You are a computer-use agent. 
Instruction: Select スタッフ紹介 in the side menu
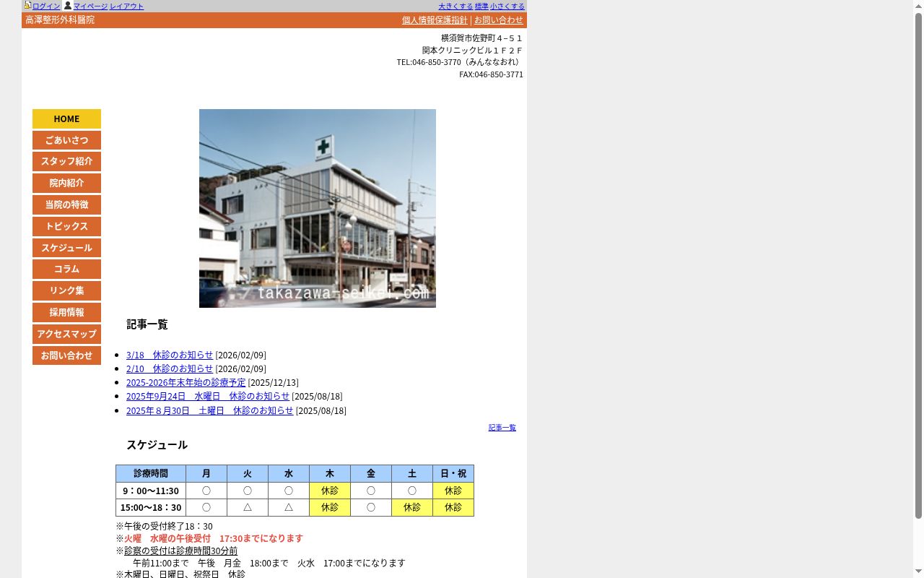(x=66, y=162)
